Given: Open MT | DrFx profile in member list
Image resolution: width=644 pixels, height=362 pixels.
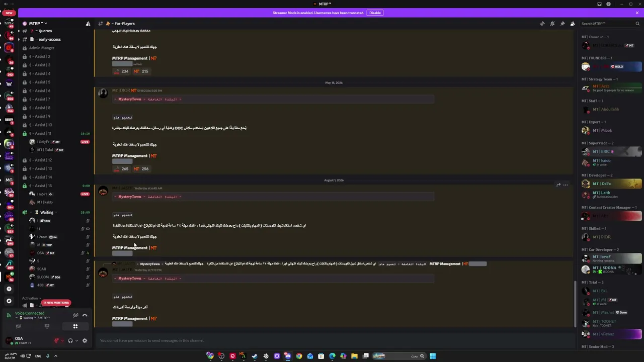Looking at the screenshot, I should coord(611,184).
